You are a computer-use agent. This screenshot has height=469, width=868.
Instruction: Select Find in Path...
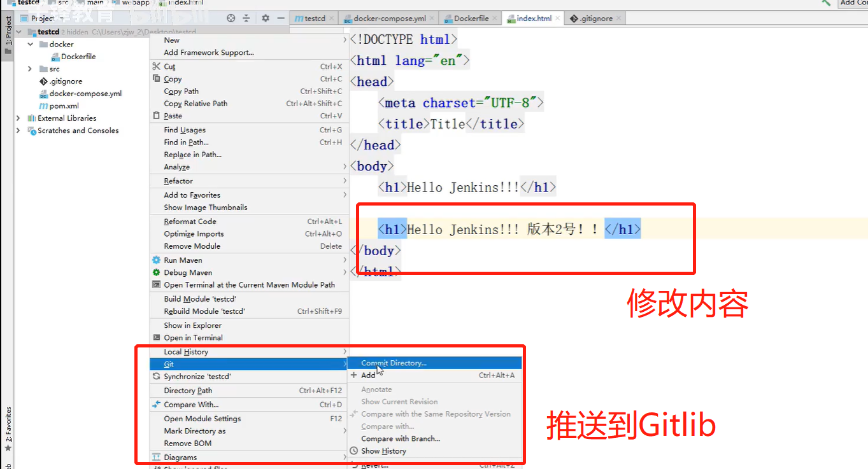[250, 143]
